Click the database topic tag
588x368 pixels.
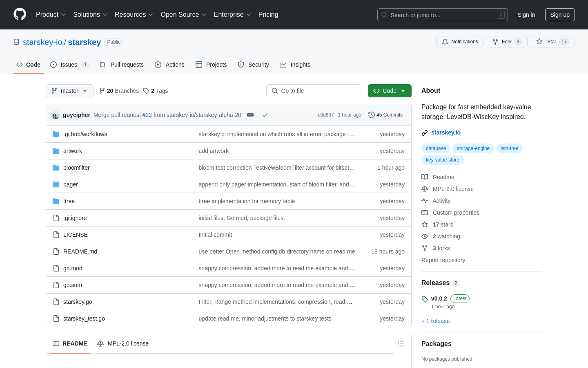[x=436, y=148]
